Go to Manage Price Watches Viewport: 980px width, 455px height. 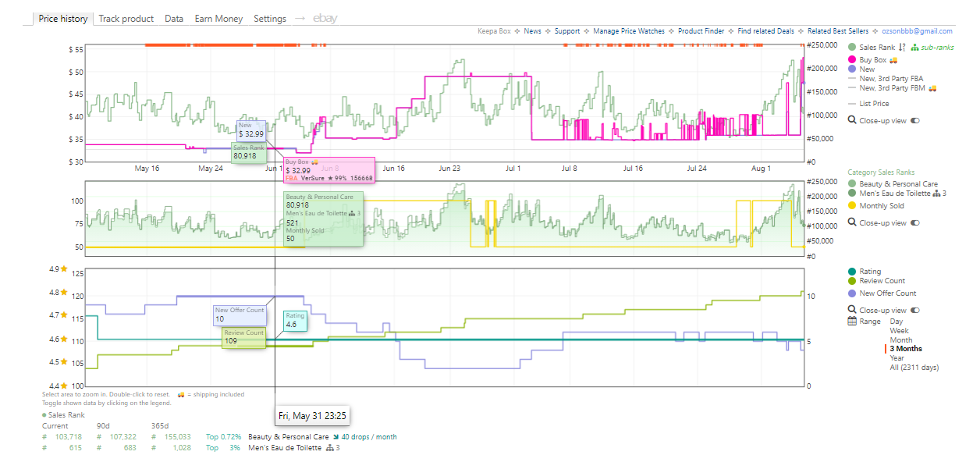click(x=629, y=31)
